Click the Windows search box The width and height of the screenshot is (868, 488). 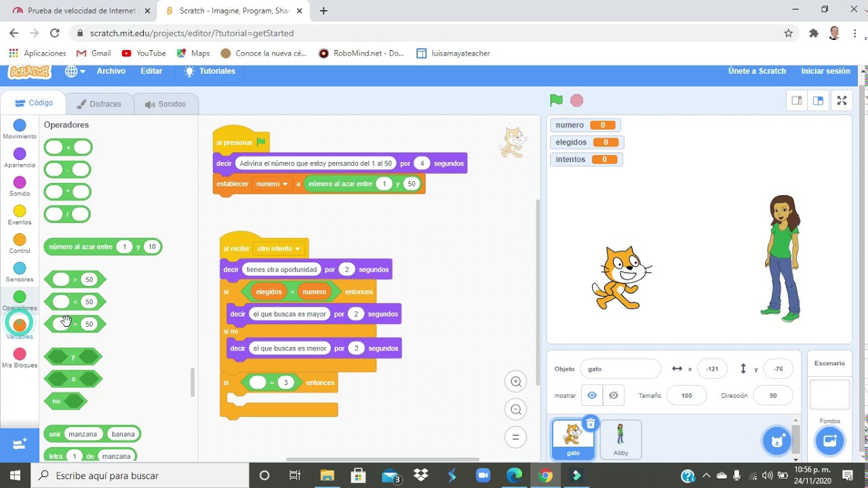click(x=140, y=475)
